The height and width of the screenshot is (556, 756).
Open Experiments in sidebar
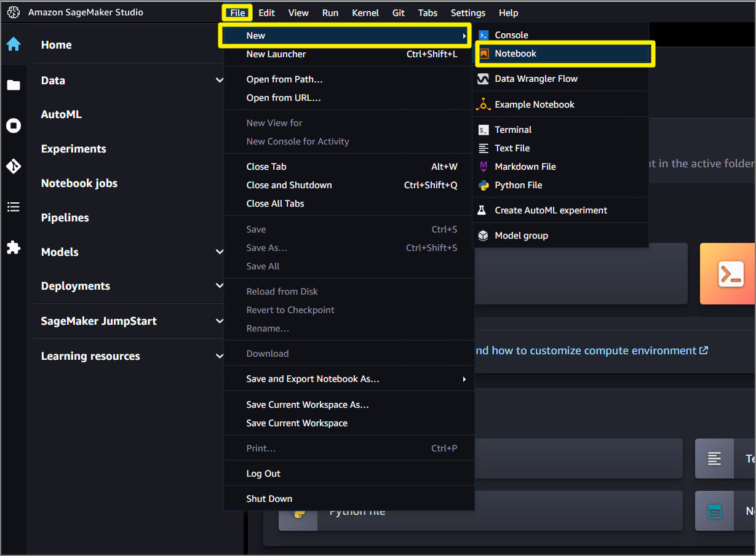click(74, 149)
